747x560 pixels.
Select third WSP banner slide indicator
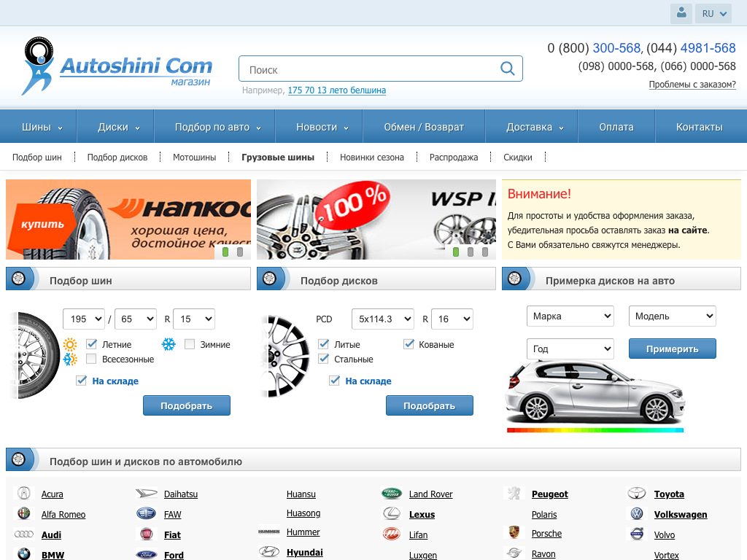[x=485, y=252]
